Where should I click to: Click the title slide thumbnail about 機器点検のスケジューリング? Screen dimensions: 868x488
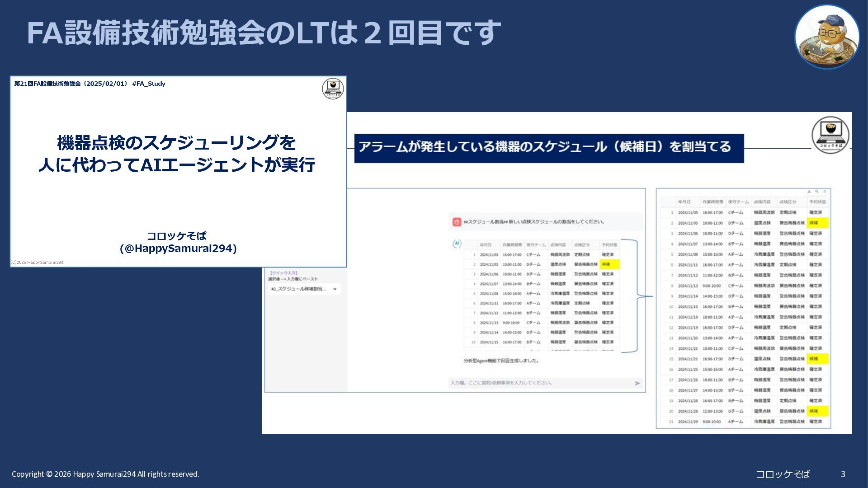pos(178,172)
